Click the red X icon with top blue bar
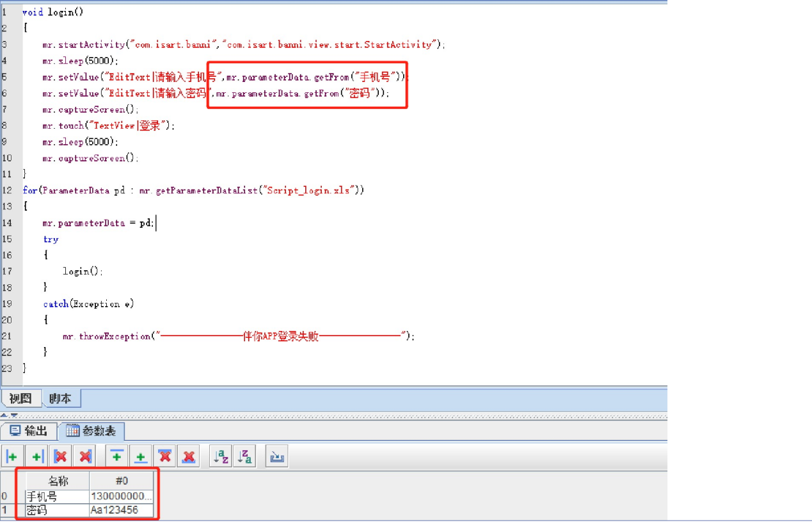 click(x=165, y=456)
